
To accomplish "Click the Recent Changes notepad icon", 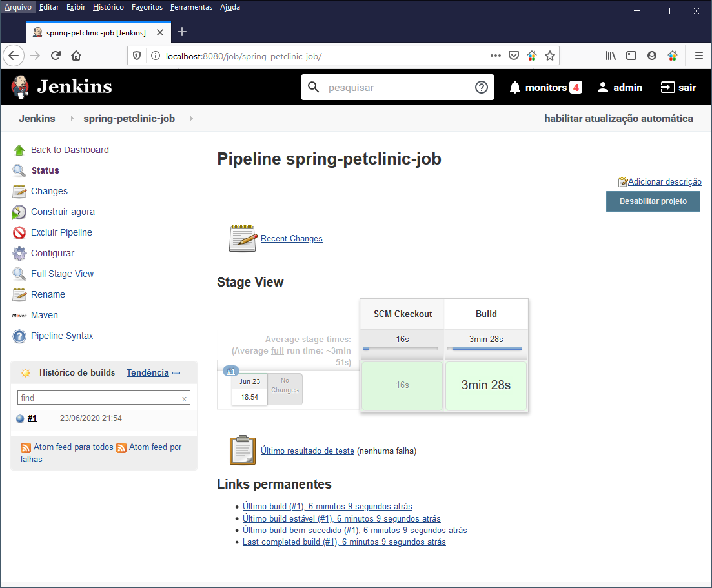I will (242, 238).
